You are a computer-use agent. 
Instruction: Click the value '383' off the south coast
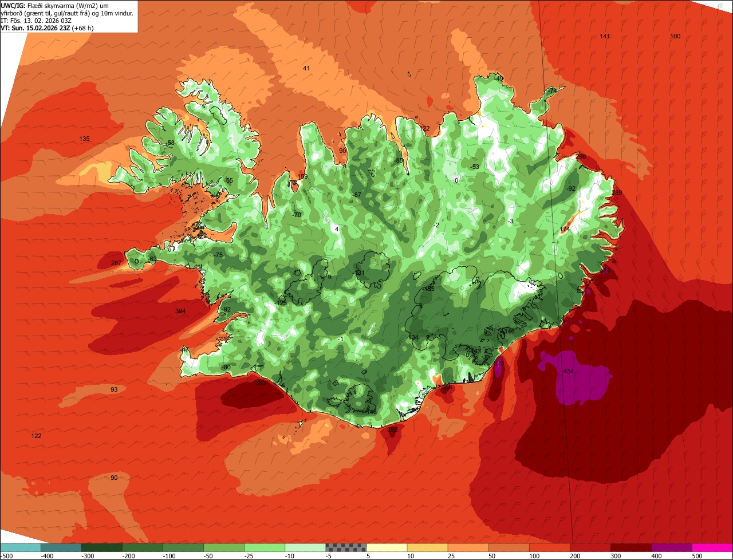(x=261, y=384)
